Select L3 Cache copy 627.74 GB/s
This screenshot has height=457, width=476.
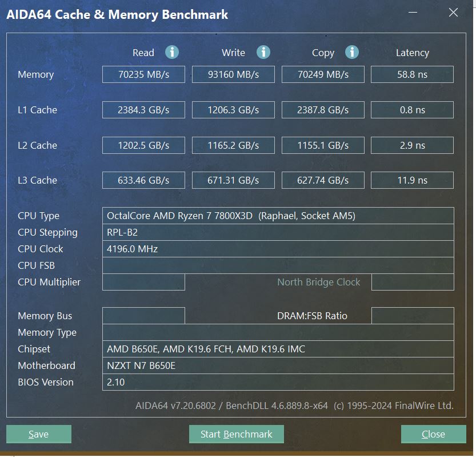[x=323, y=180]
